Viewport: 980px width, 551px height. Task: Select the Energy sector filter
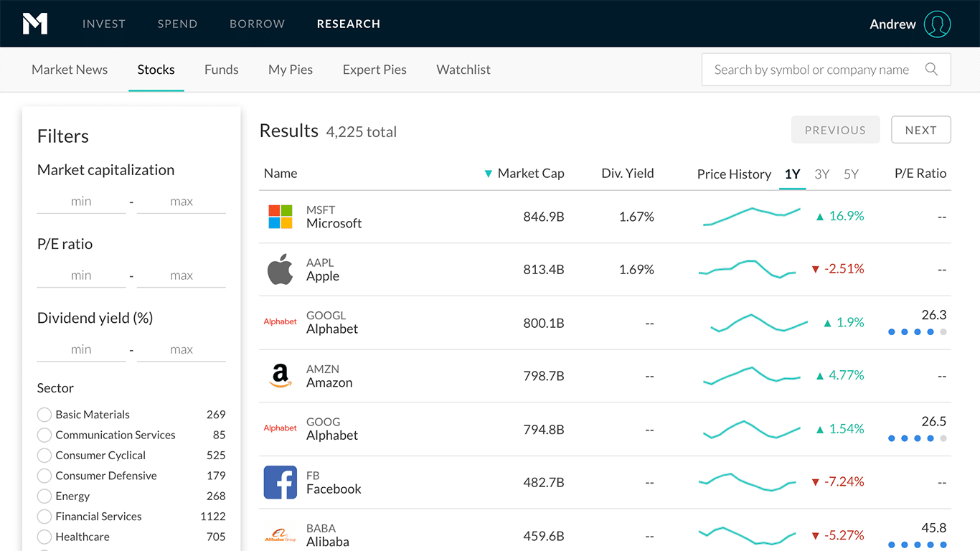44,496
